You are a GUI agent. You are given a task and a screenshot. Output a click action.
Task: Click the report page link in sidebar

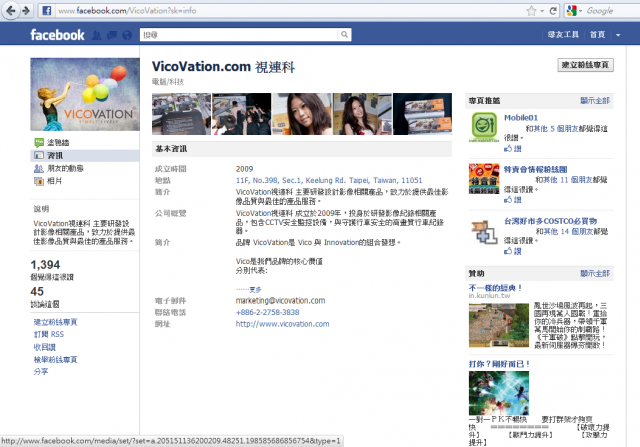[55, 360]
